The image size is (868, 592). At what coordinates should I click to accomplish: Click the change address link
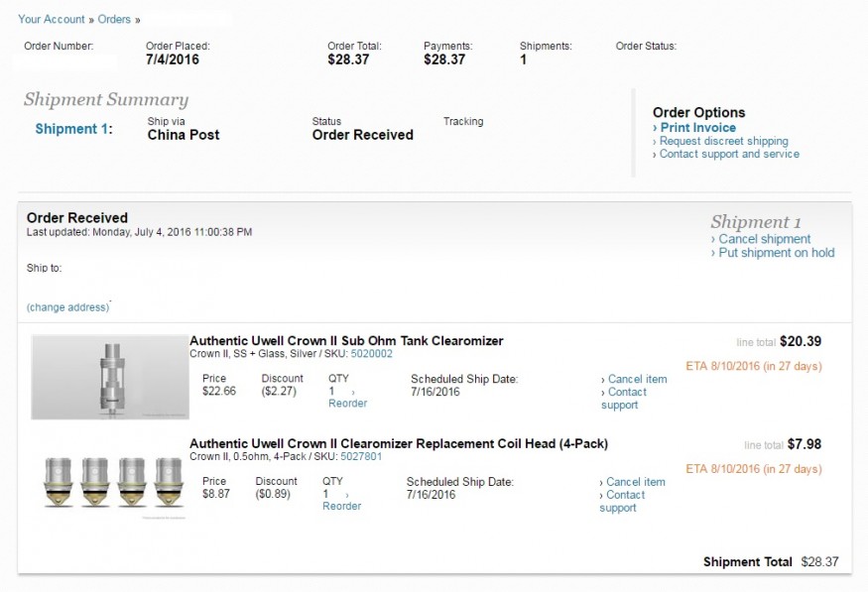(67, 307)
